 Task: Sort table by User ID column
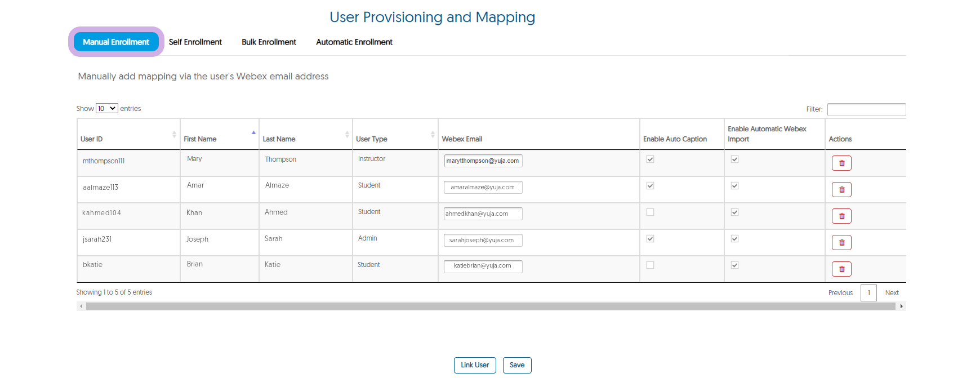click(174, 134)
